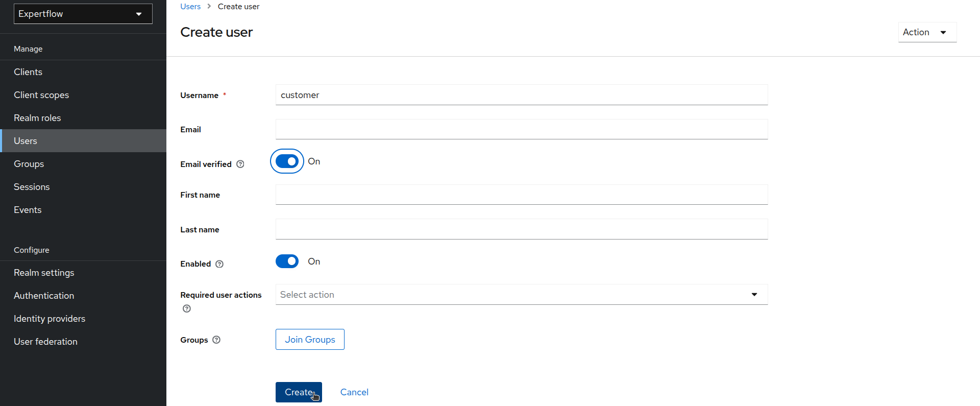Open the Select action dropdown

(x=521, y=295)
